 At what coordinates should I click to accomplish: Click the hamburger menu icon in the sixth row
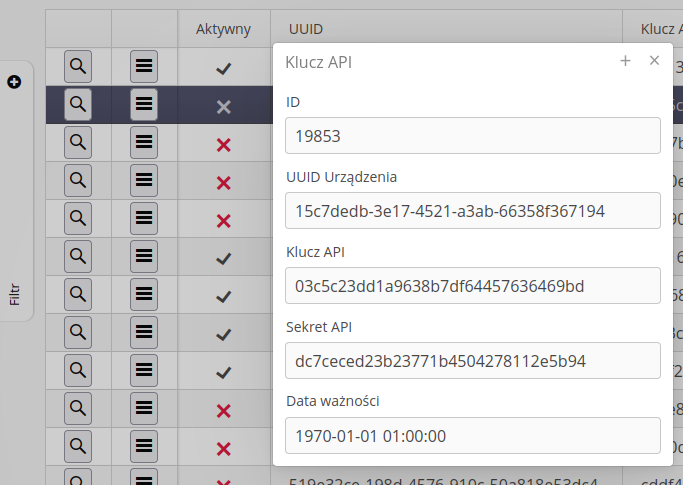pos(144,257)
